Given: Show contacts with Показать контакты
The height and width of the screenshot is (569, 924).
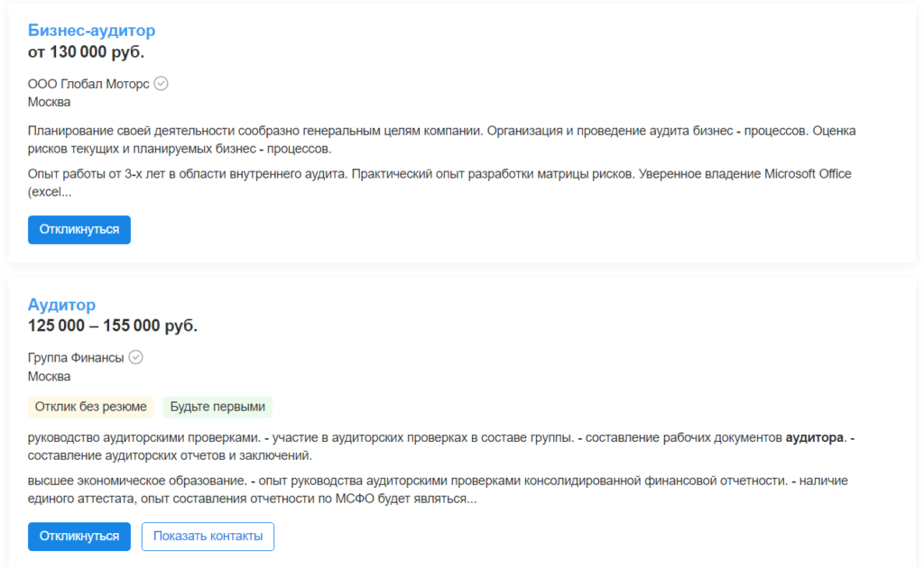Looking at the screenshot, I should pos(208,536).
